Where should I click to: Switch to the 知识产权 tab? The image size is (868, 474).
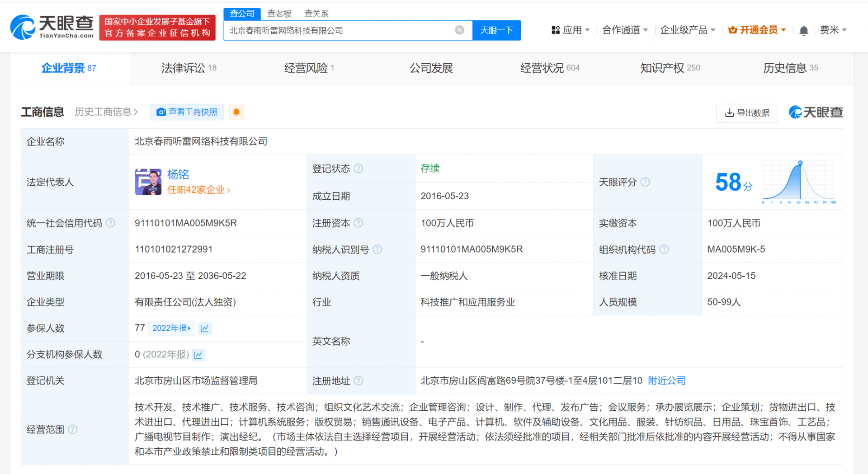coord(670,68)
